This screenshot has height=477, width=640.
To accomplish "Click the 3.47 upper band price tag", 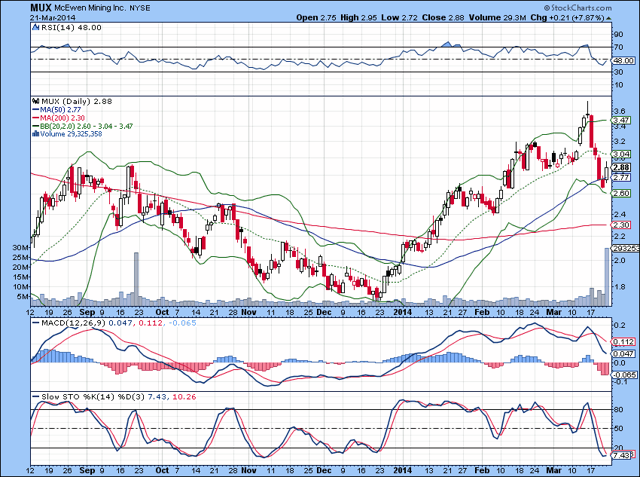I will point(621,120).
